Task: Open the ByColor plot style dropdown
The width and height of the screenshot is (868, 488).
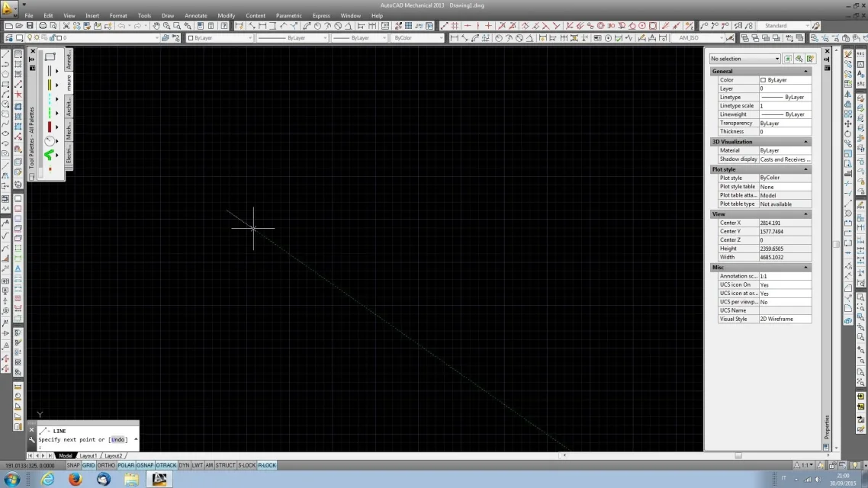Action: (418, 38)
